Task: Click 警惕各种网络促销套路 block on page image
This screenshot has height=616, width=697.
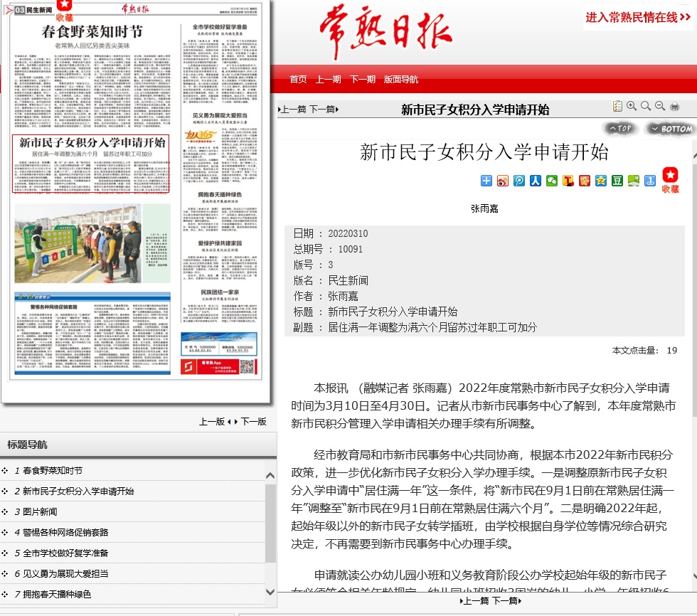Action: (x=92, y=334)
